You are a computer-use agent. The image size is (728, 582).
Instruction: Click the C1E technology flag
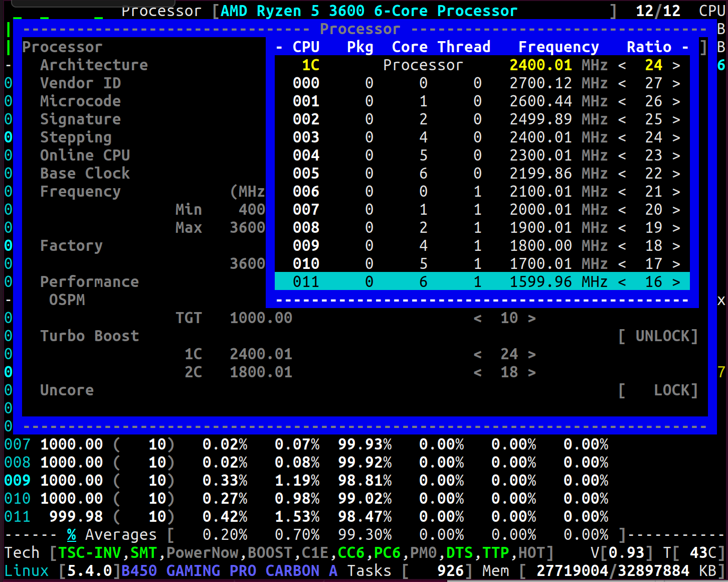(x=315, y=553)
